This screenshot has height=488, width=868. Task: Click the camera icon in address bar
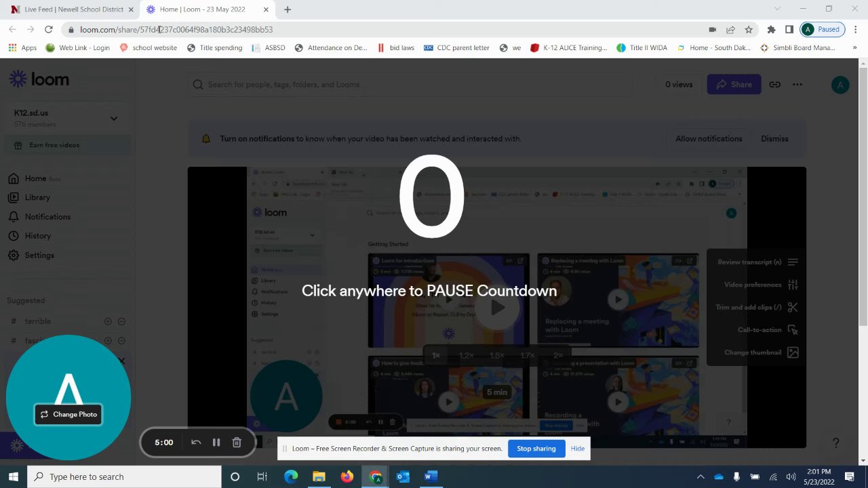point(712,30)
